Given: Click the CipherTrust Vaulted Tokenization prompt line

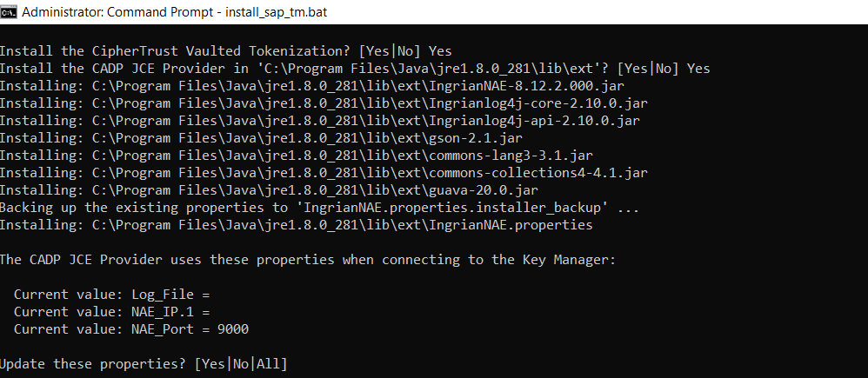Looking at the screenshot, I should click(226, 51).
